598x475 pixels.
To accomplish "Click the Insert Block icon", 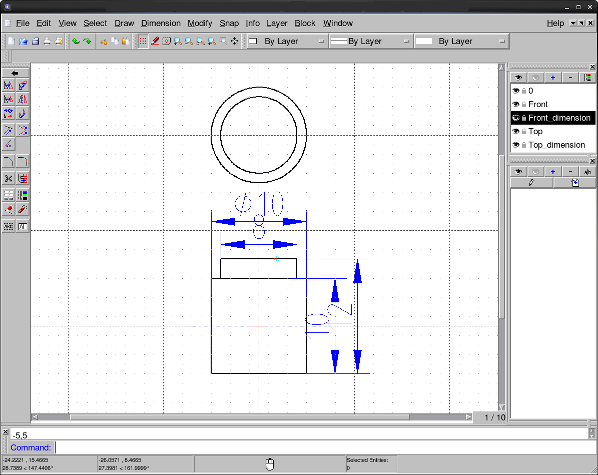I will 575,183.
